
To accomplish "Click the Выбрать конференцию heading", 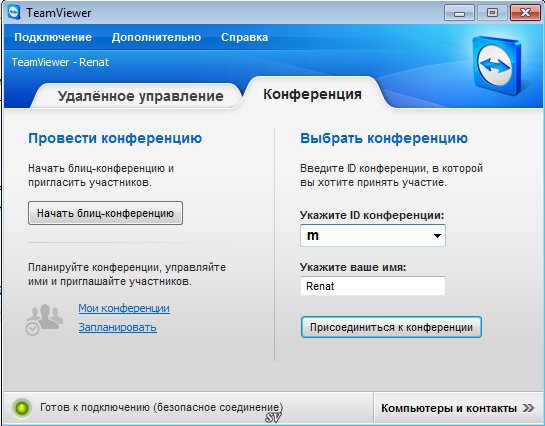I will 384,138.
